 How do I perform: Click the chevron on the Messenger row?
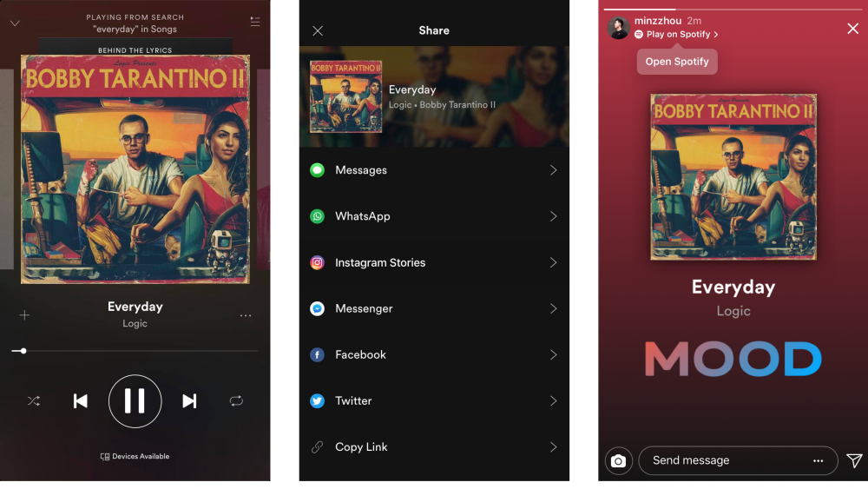pyautogui.click(x=553, y=308)
